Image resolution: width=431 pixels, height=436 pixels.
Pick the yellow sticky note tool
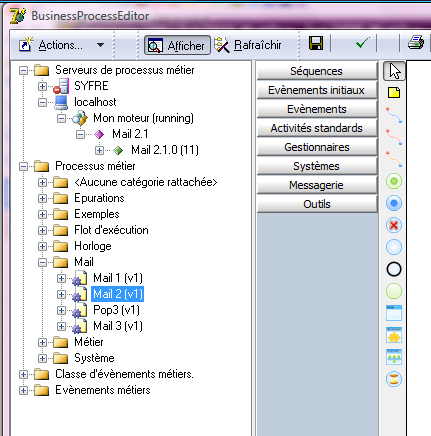pos(394,93)
